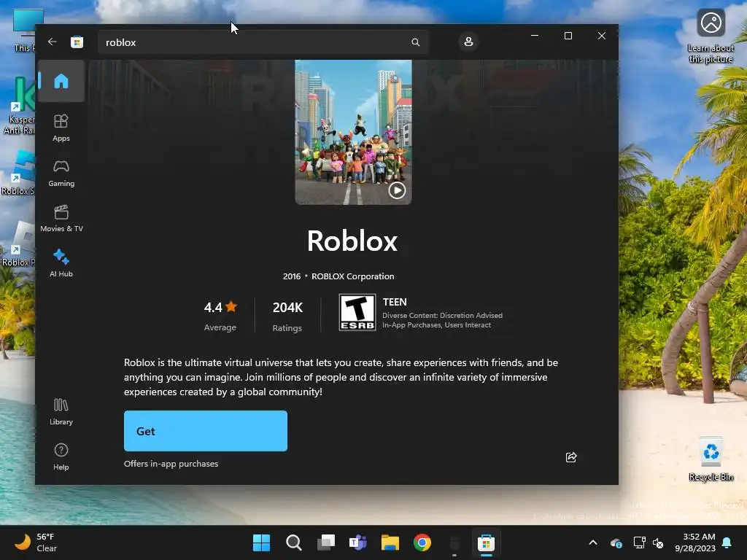Click Learn about this picture icon
This screenshot has height=560, width=747.
[711, 36]
